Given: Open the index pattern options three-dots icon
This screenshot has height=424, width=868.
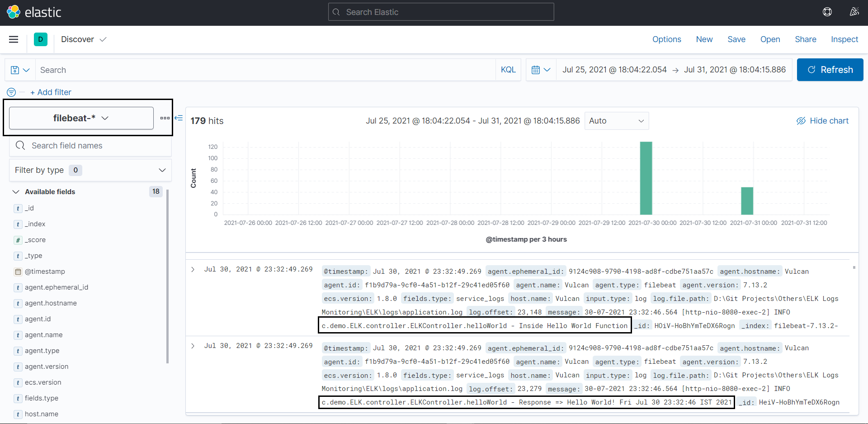Looking at the screenshot, I should [x=165, y=118].
